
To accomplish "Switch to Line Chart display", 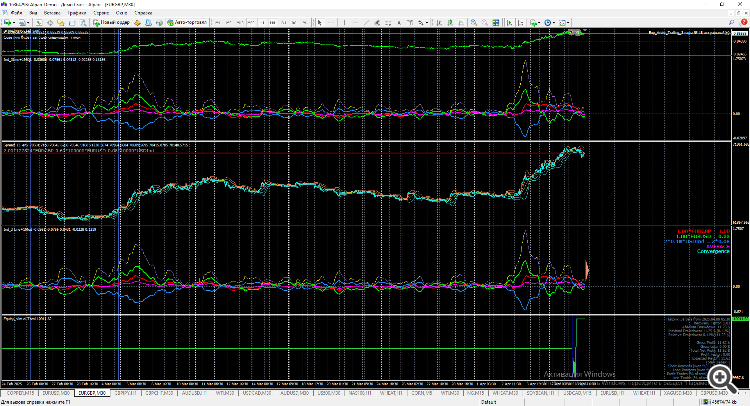I will pos(462,22).
